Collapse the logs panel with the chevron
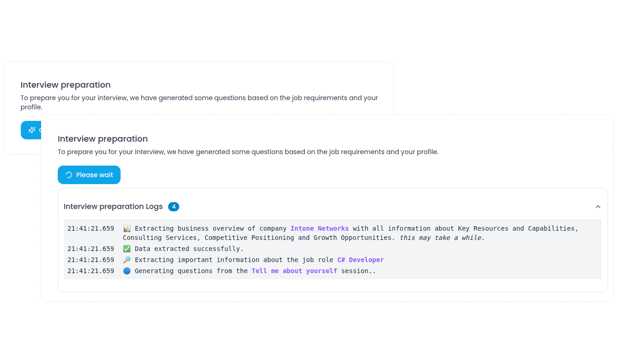The width and height of the screenshot is (618, 364). tap(598, 207)
